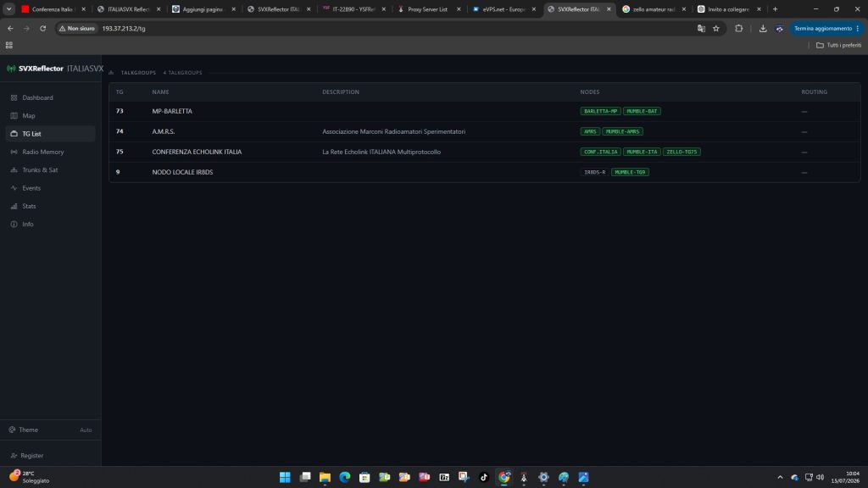Click the MUMBLE-AMRS node badge
The image size is (868, 488).
coord(622,131)
